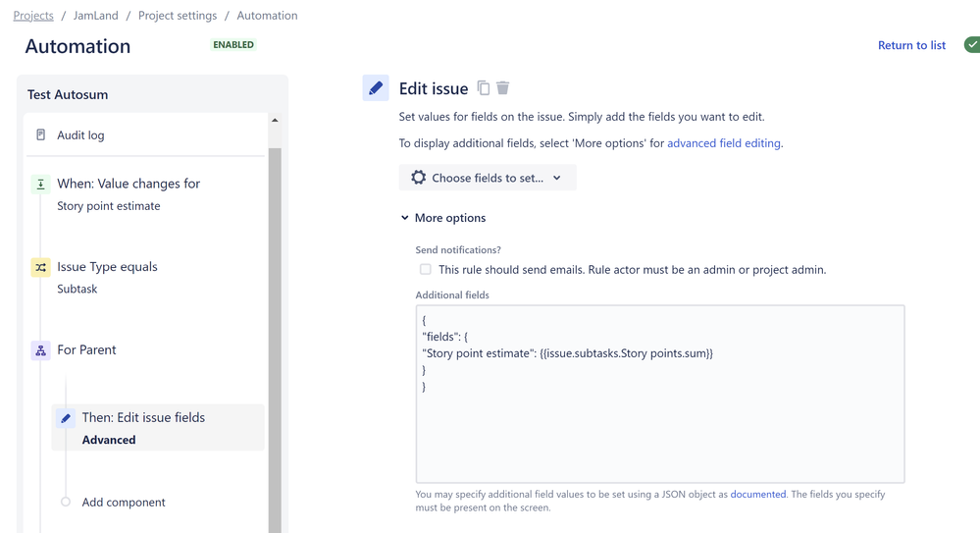Click the green trigger icon for Value changes
This screenshot has height=533, width=980.
tap(40, 184)
